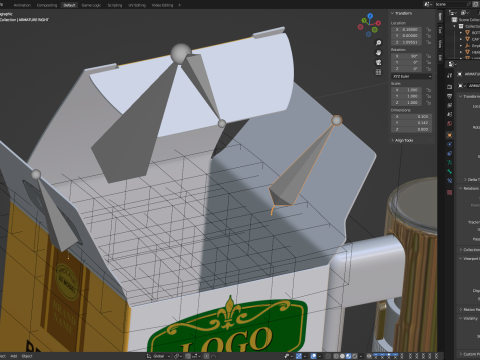This screenshot has height=360, width=480.
Task: Expand the Motion Paths panel in properties
Action: click(461, 310)
